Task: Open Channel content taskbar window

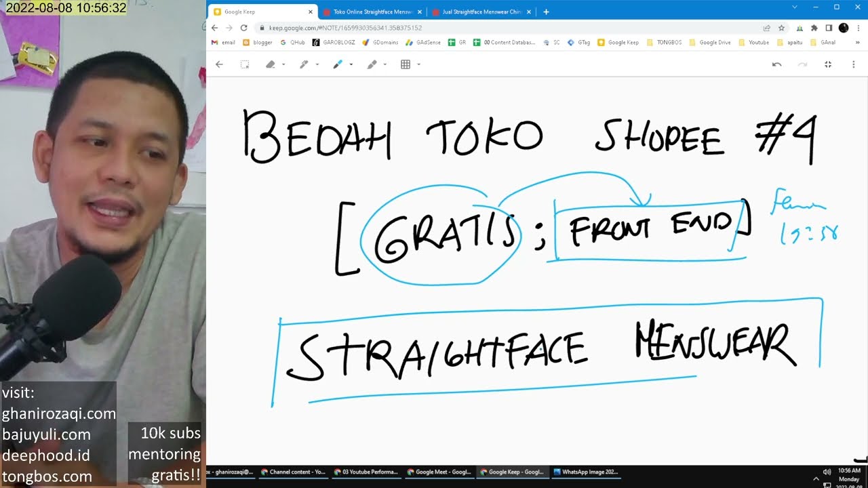Action: click(293, 472)
